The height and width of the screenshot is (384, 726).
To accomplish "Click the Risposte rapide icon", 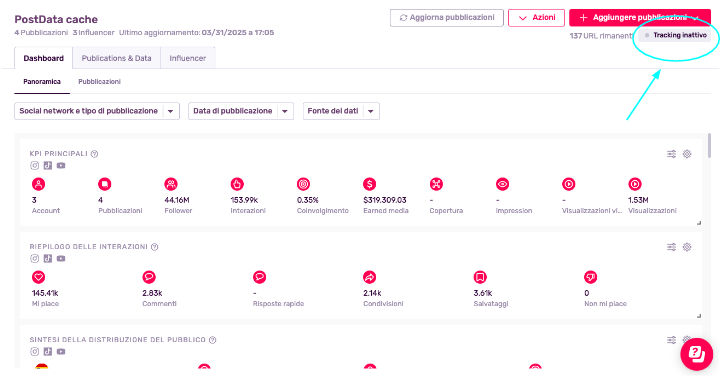I will pyautogui.click(x=259, y=277).
